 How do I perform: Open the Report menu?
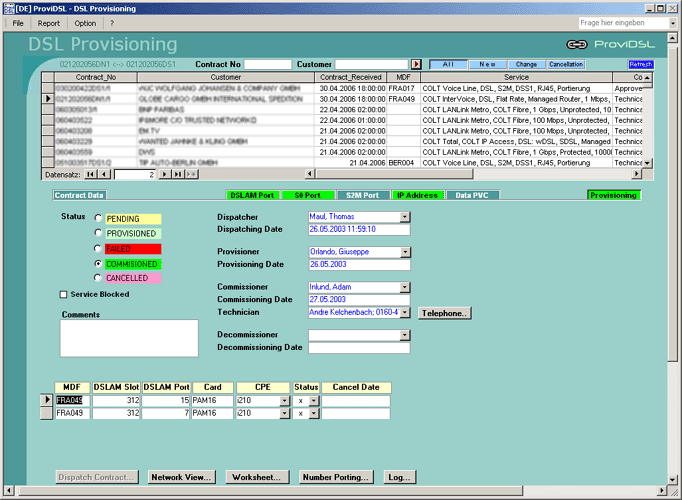48,22
